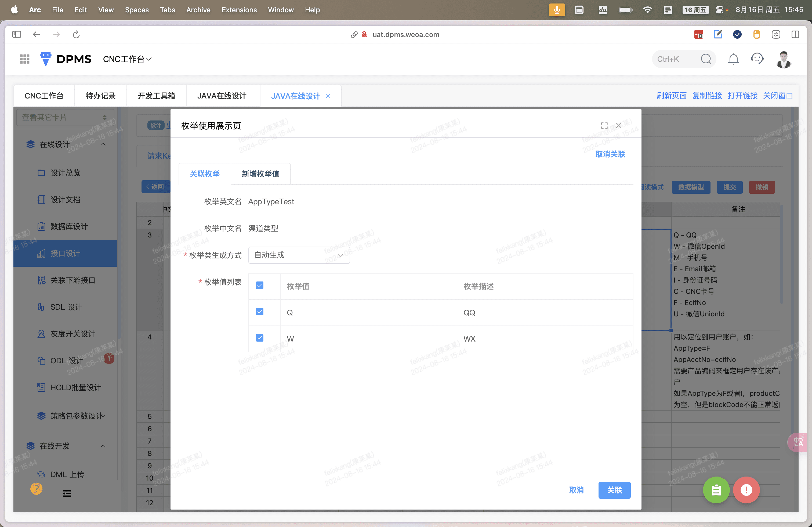This screenshot has height=527, width=812.
Task: Click the search magnifier icon
Action: (706, 59)
